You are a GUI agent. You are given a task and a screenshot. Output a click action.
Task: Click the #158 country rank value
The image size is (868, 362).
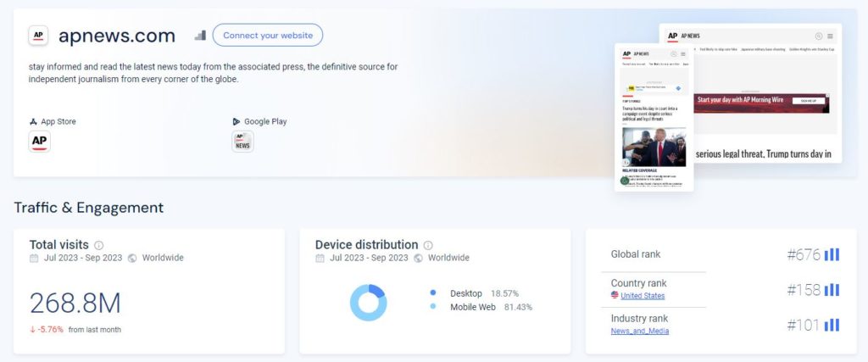pos(804,290)
